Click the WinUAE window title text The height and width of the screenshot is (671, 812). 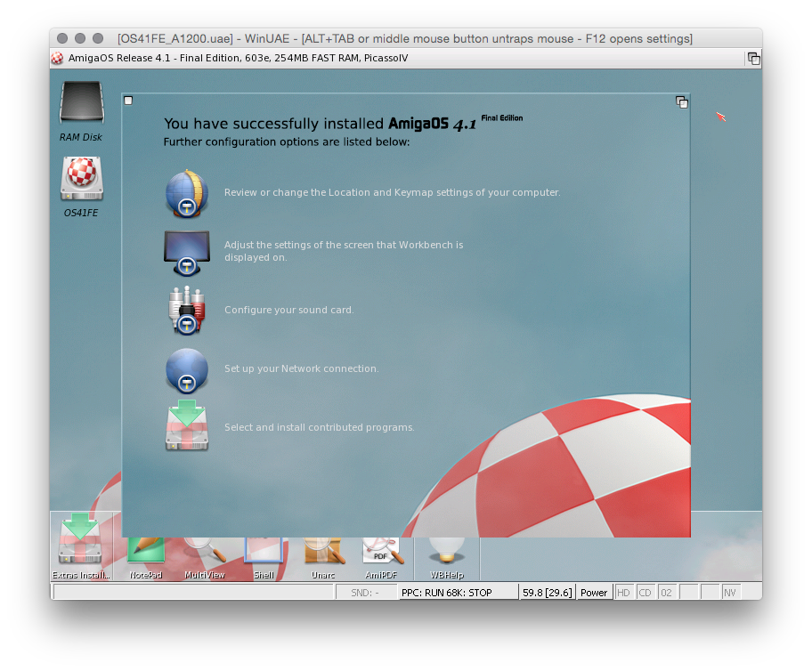coord(405,39)
